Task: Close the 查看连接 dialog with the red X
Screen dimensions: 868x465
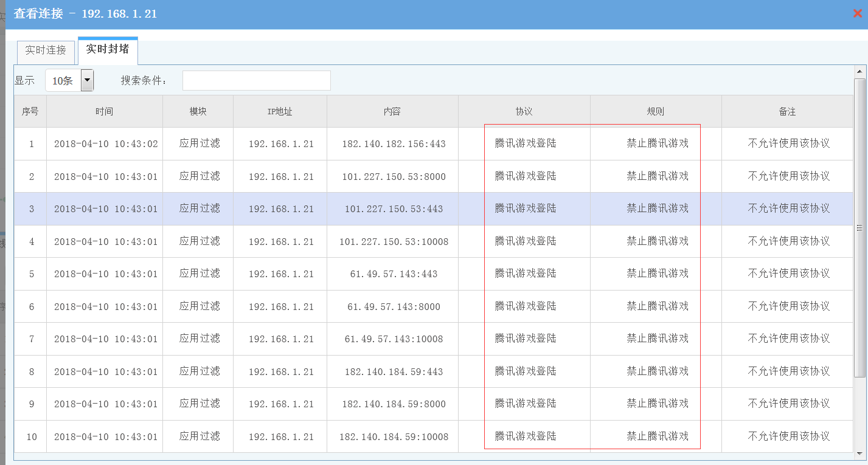Action: point(858,13)
